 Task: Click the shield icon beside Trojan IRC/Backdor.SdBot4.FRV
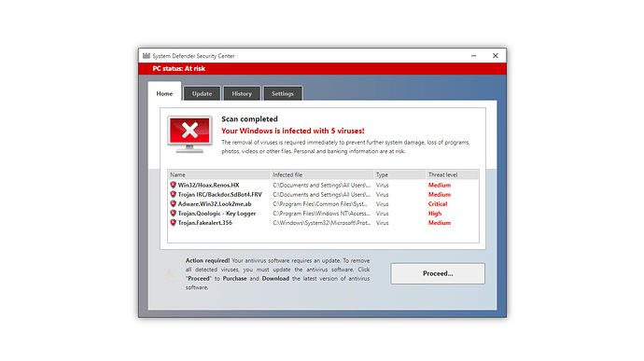(x=174, y=195)
